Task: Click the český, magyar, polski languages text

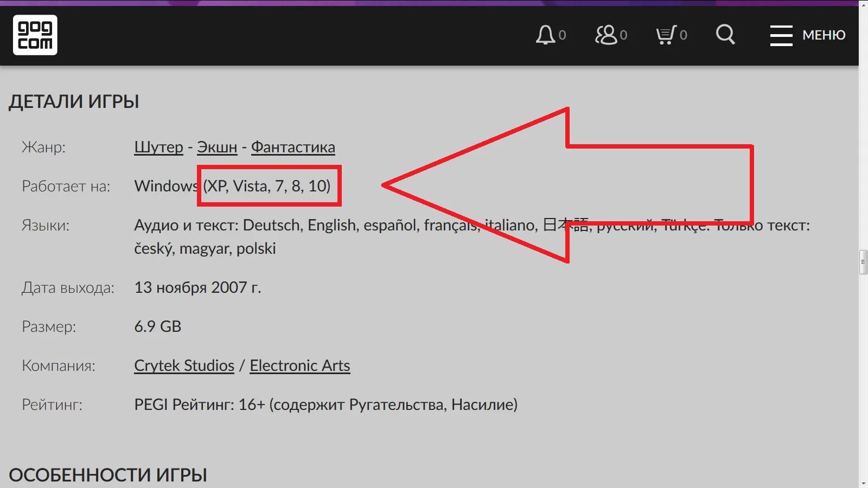Action: coord(205,248)
